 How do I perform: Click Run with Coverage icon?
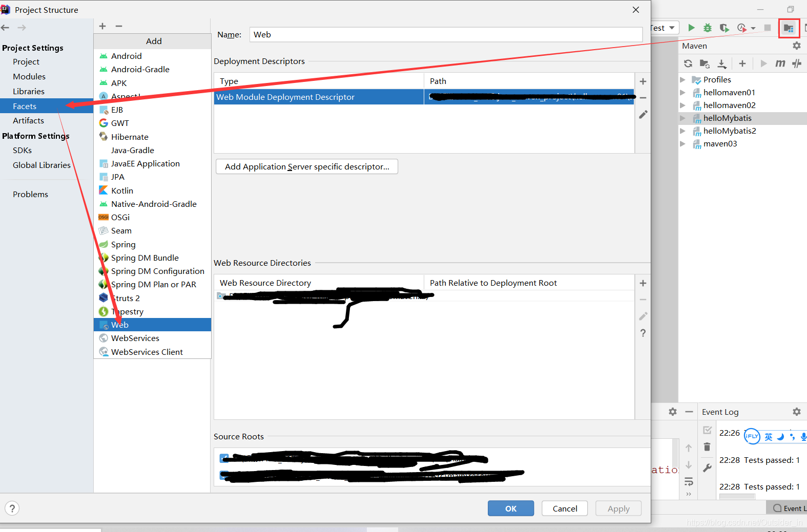[724, 28]
